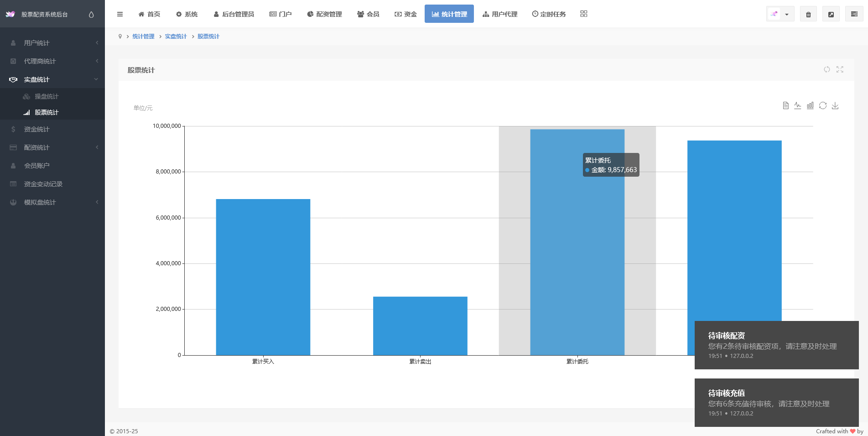Open the right-side panel list icon
This screenshot has width=868, height=436.
pyautogui.click(x=854, y=14)
